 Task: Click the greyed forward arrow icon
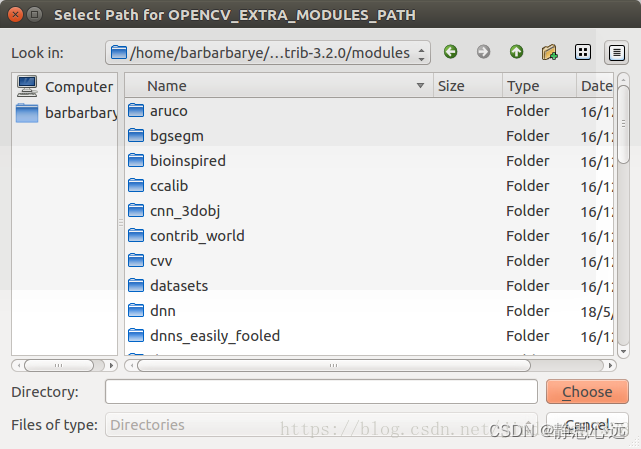click(483, 52)
